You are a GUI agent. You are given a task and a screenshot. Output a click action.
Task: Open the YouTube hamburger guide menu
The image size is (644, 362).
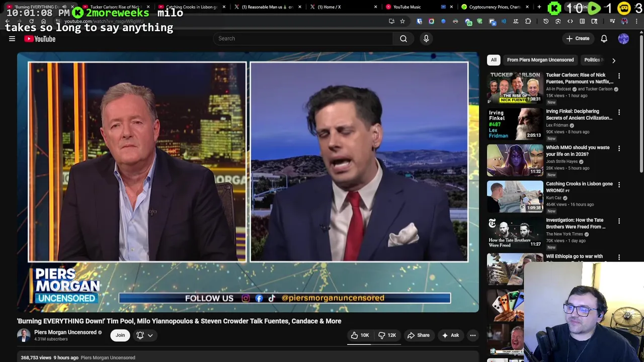click(12, 39)
